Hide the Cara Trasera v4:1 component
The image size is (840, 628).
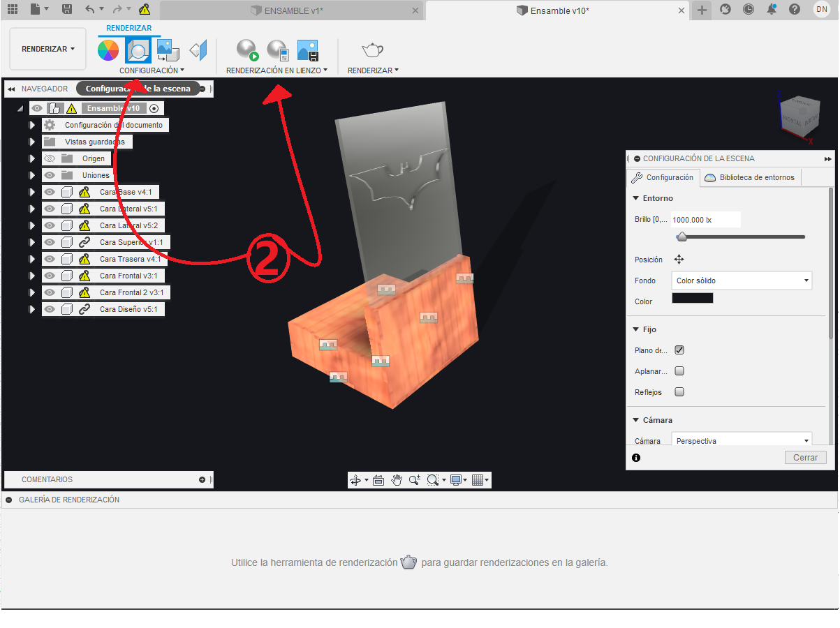click(50, 259)
